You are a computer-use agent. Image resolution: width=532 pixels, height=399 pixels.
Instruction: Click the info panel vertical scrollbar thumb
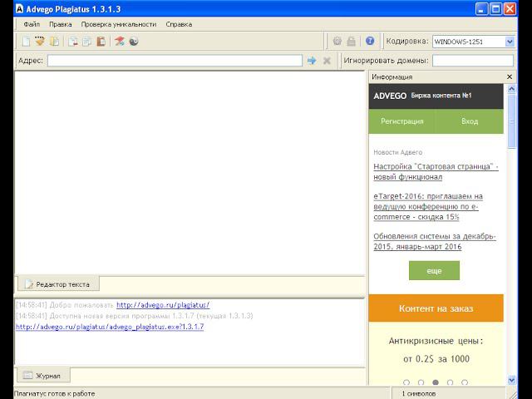tap(512, 121)
